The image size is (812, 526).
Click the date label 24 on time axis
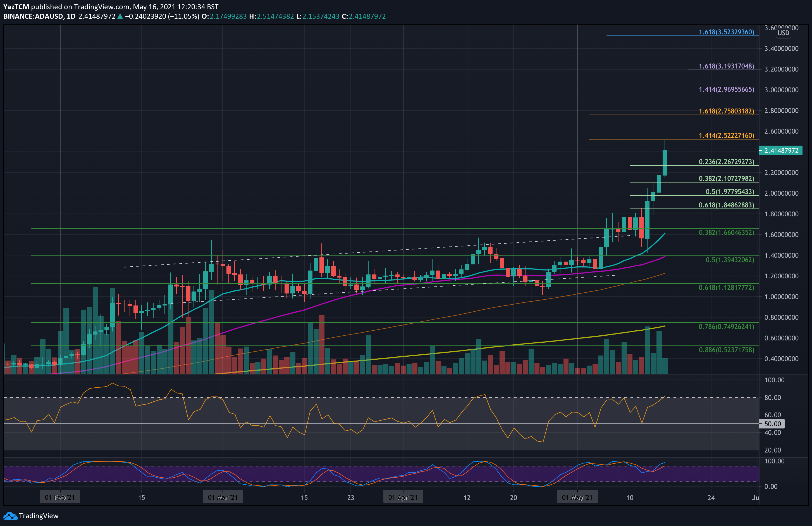click(711, 498)
